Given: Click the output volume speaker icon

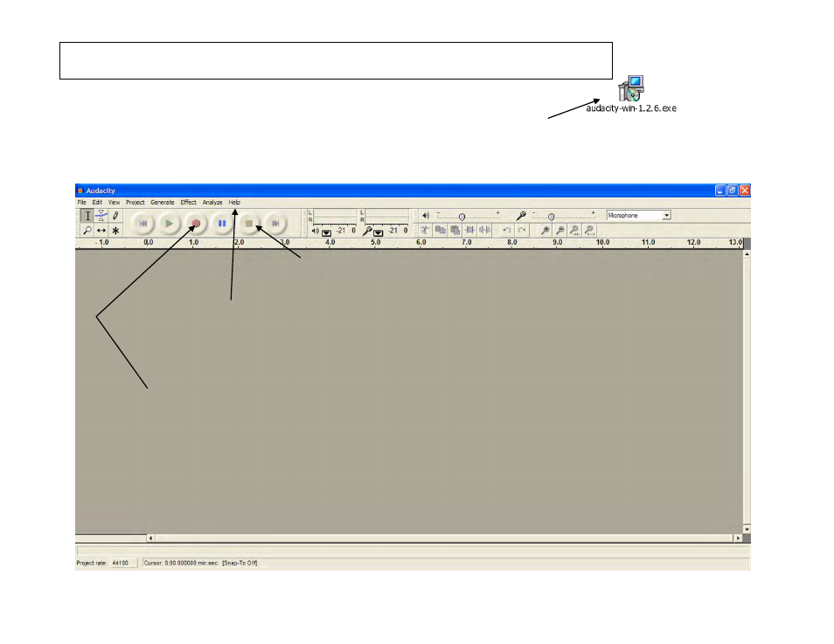Looking at the screenshot, I should point(426,215).
